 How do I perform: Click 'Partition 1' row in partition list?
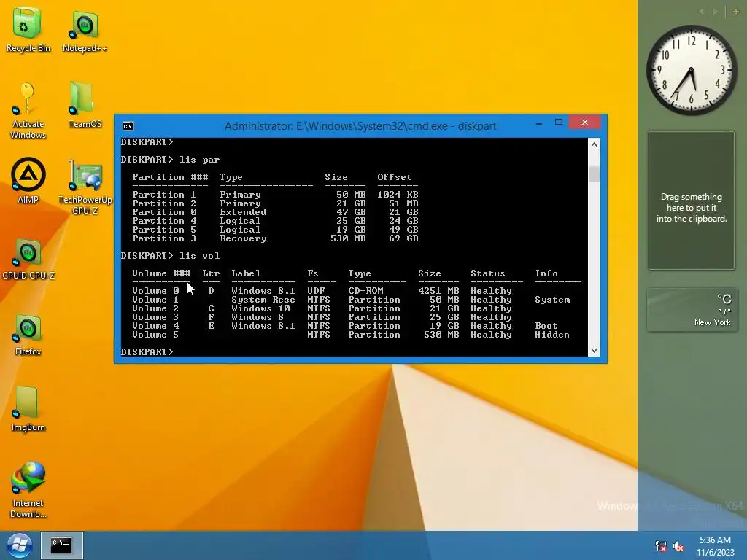(275, 195)
